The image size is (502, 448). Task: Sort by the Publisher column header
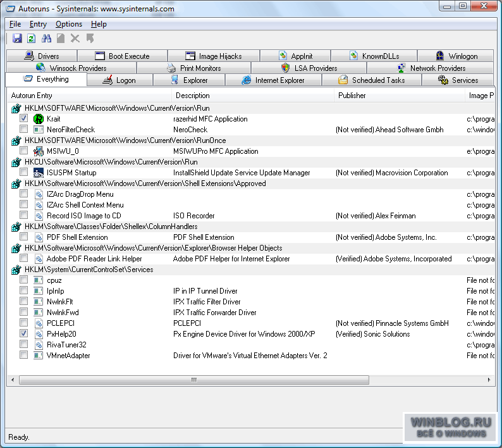click(399, 96)
